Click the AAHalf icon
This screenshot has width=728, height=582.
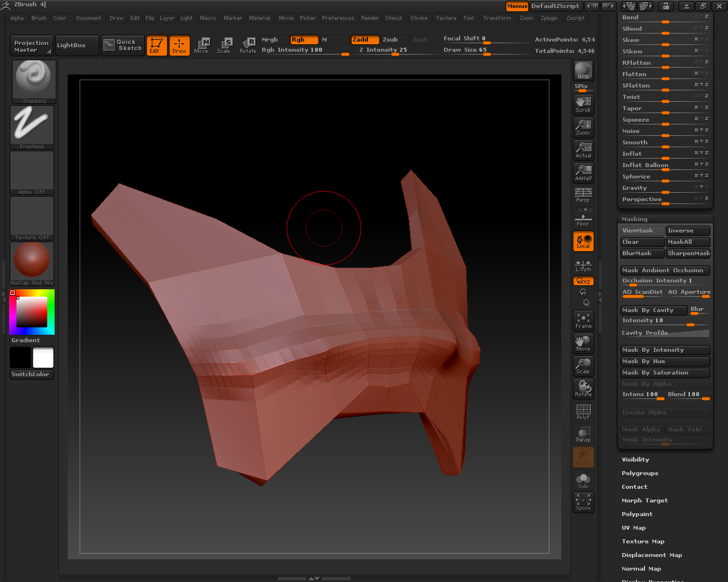coord(583,172)
